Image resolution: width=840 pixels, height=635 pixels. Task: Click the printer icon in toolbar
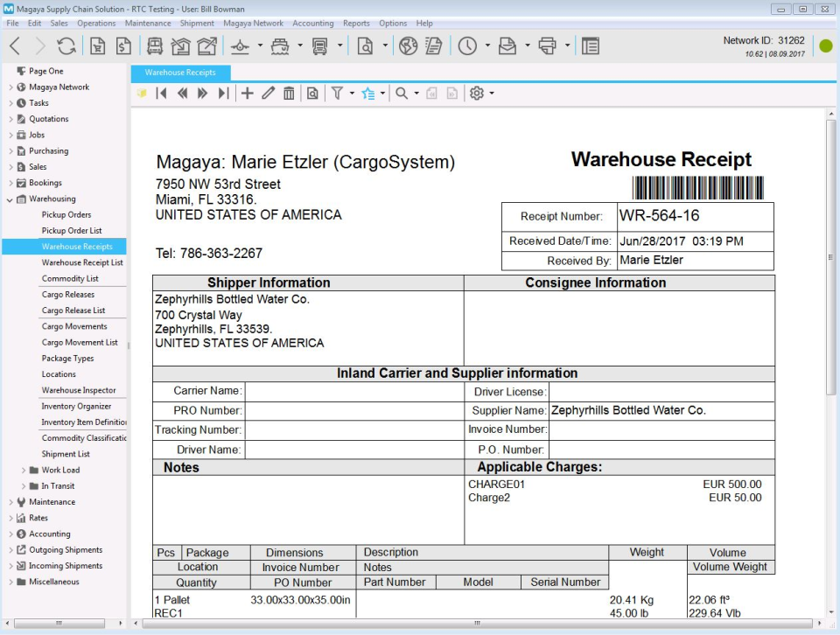pyautogui.click(x=548, y=46)
